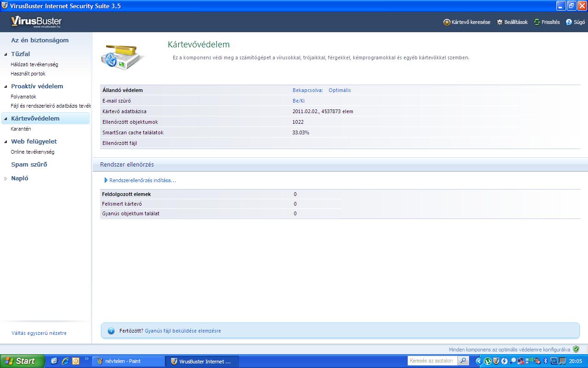Viewport: 588px width, 368px height.
Task: Click the green shield status icon
Action: 576,349
